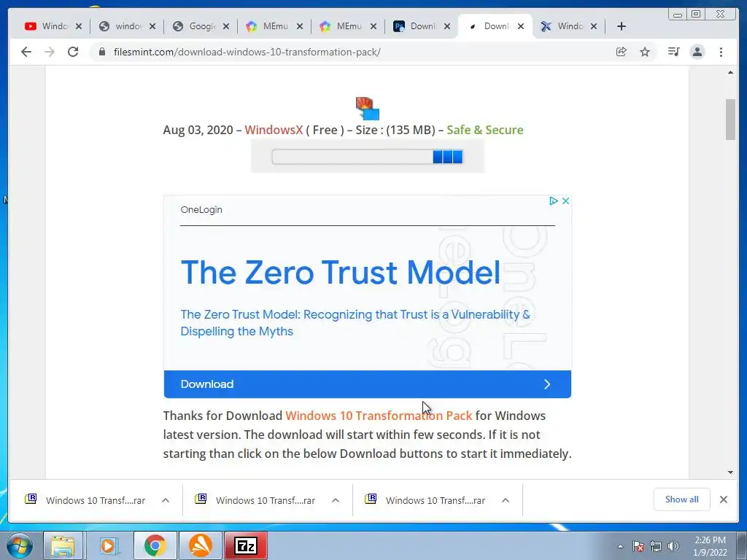This screenshot has width=747, height=560.
Task: Open the orange app in taskbar
Action: pyautogui.click(x=201, y=545)
